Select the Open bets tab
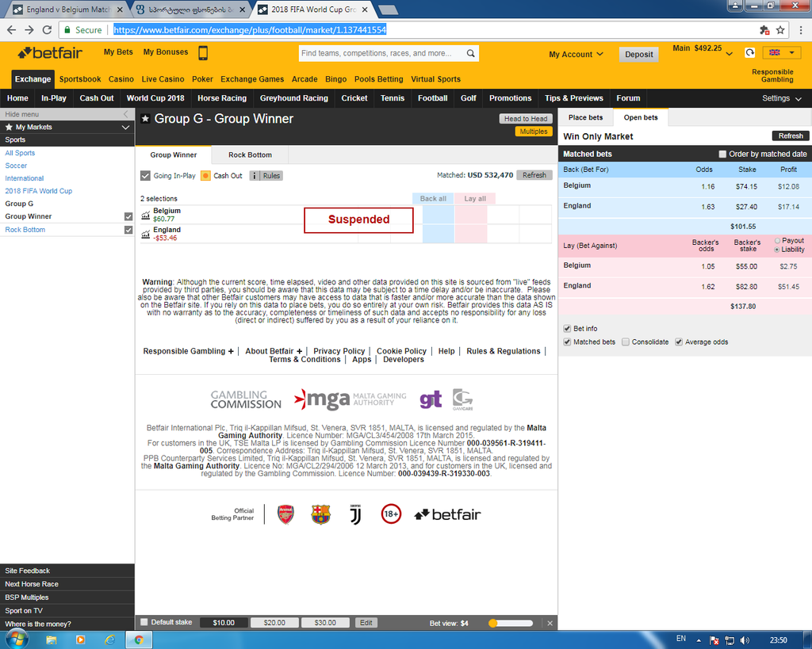812x649 pixels. tap(641, 117)
